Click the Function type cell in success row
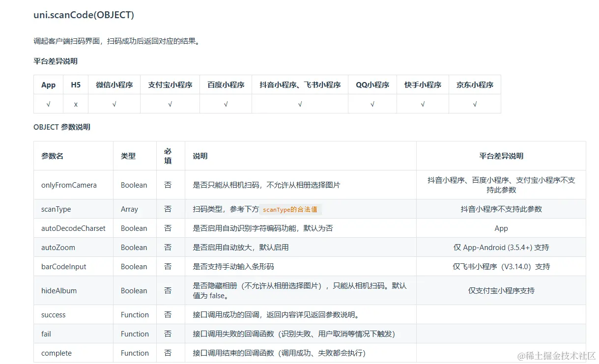 coord(135,315)
